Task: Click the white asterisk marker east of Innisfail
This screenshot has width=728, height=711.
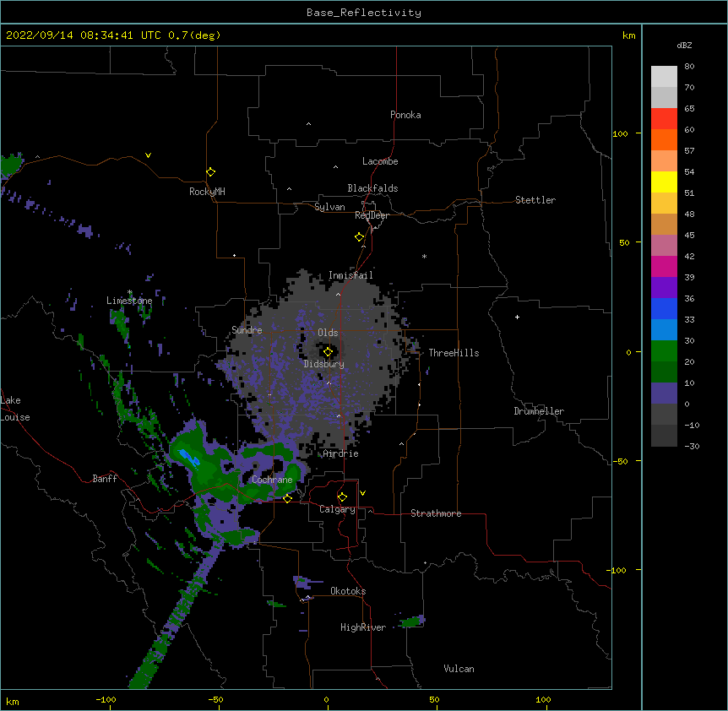Action: [x=424, y=257]
